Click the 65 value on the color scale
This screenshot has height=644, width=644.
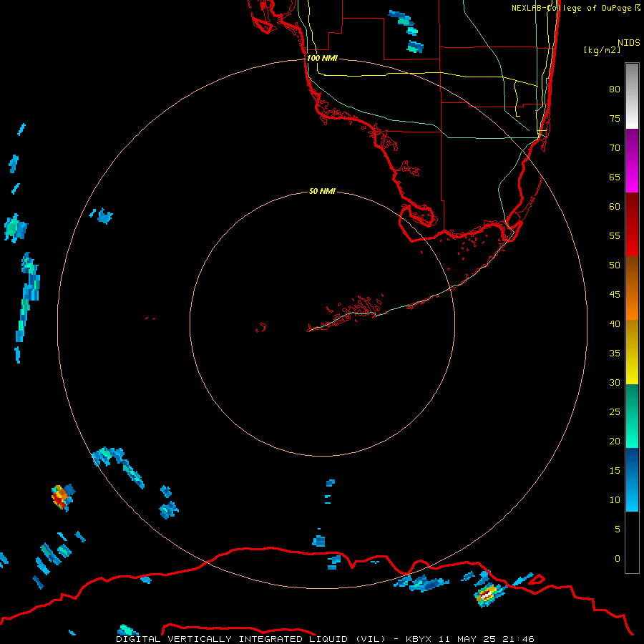click(615, 177)
